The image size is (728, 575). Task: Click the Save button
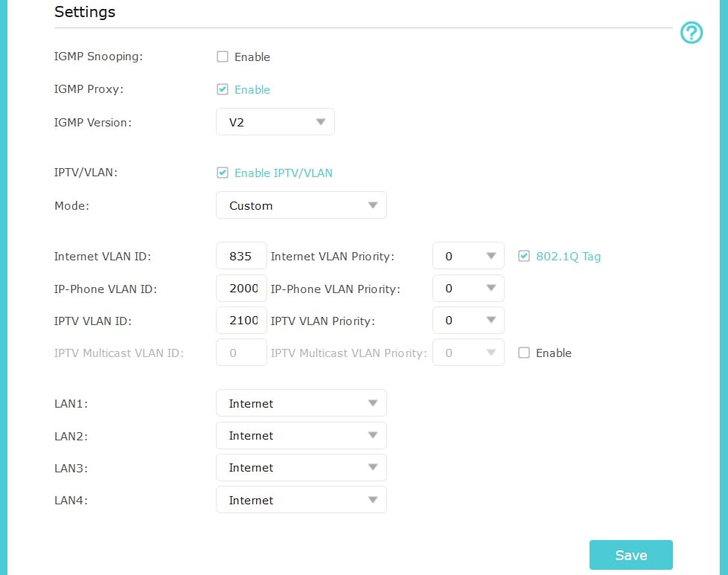631,555
